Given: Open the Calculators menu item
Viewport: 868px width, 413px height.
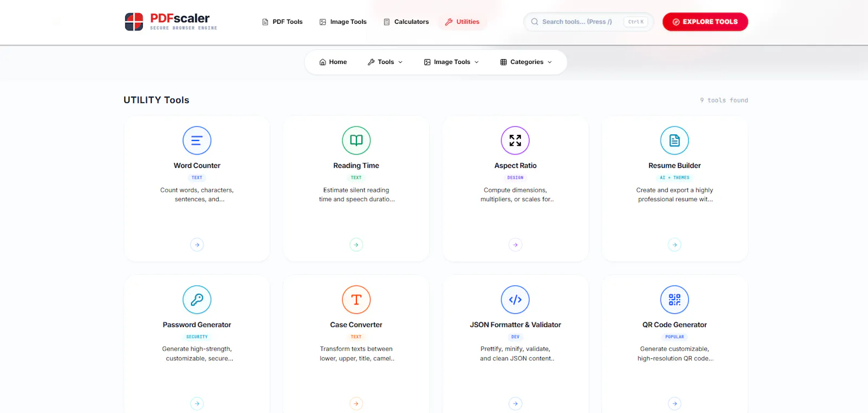Looking at the screenshot, I should (406, 22).
